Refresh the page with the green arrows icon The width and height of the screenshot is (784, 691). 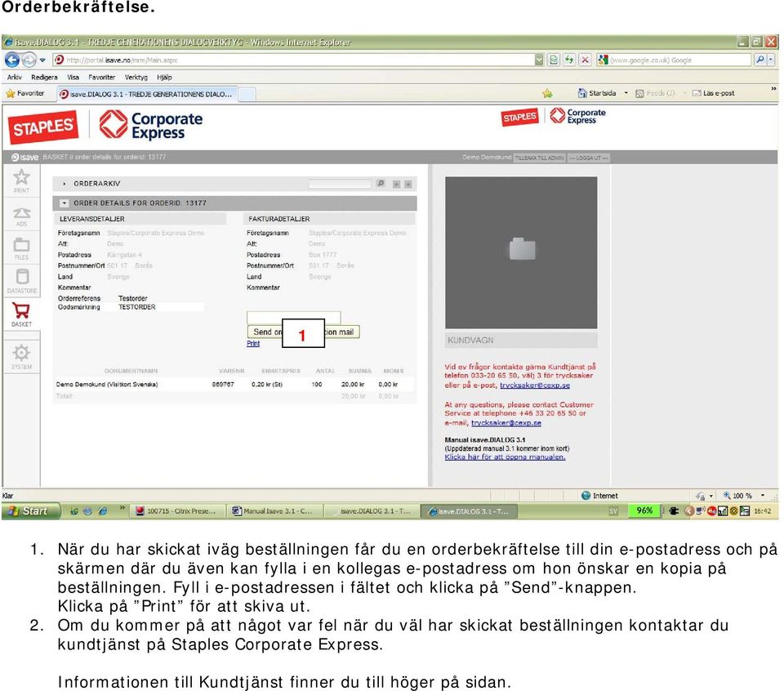click(569, 60)
